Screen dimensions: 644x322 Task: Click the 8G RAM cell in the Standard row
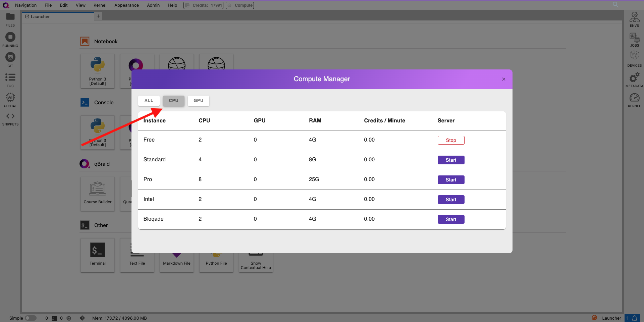pyautogui.click(x=312, y=160)
